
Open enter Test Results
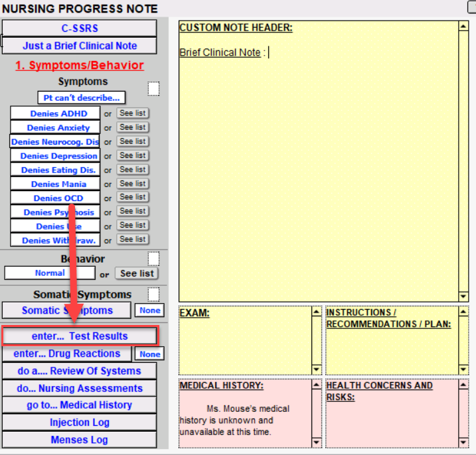pos(80,336)
